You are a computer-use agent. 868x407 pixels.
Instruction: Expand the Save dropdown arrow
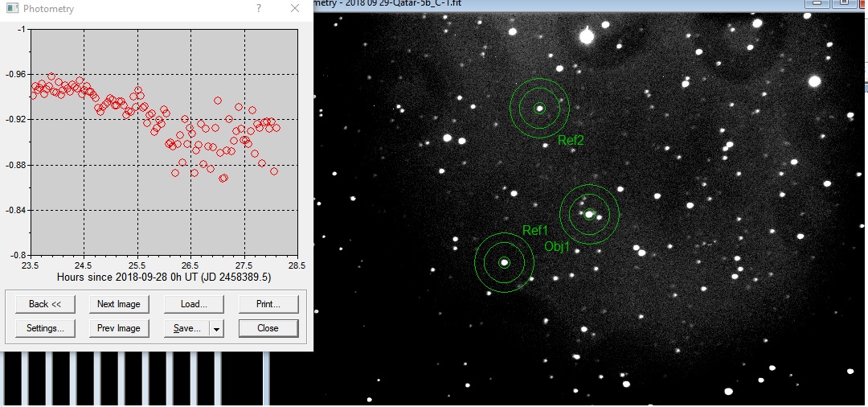pos(217,329)
